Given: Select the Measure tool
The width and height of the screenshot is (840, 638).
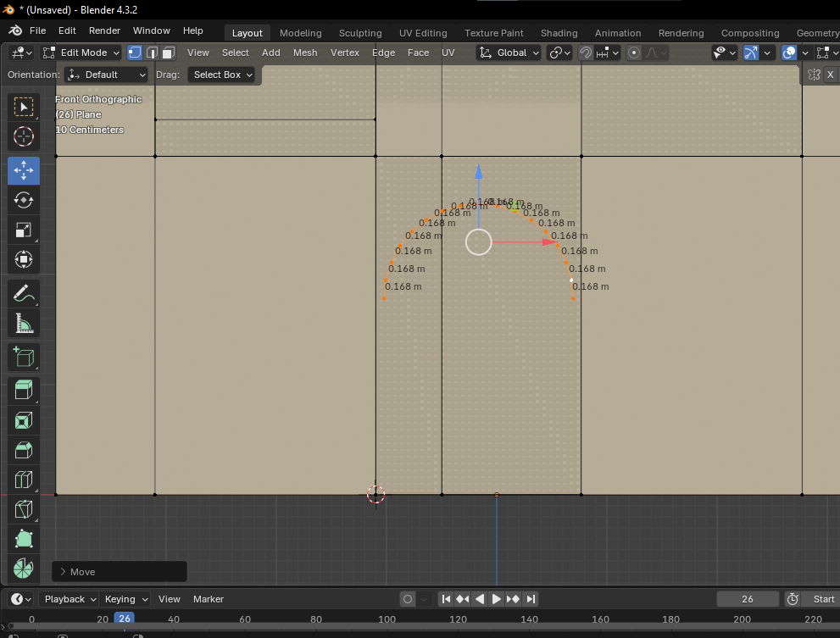Looking at the screenshot, I should 24,323.
